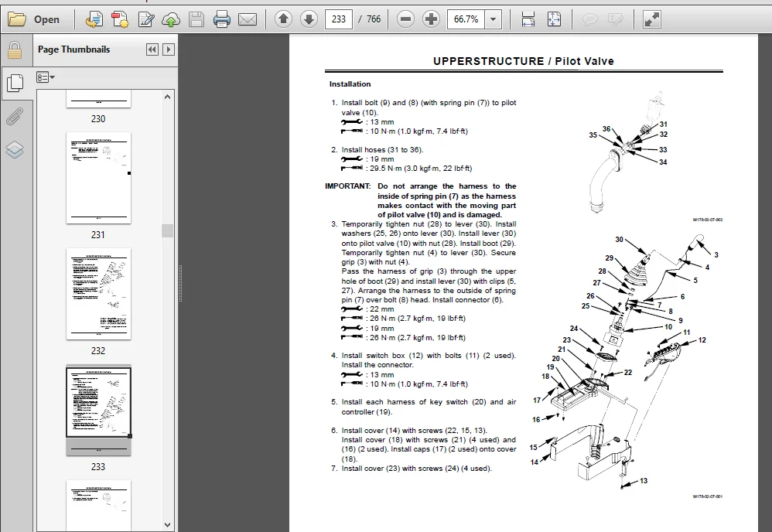Click the edit/sign document icon
This screenshot has height=532, width=772.
tap(145, 19)
